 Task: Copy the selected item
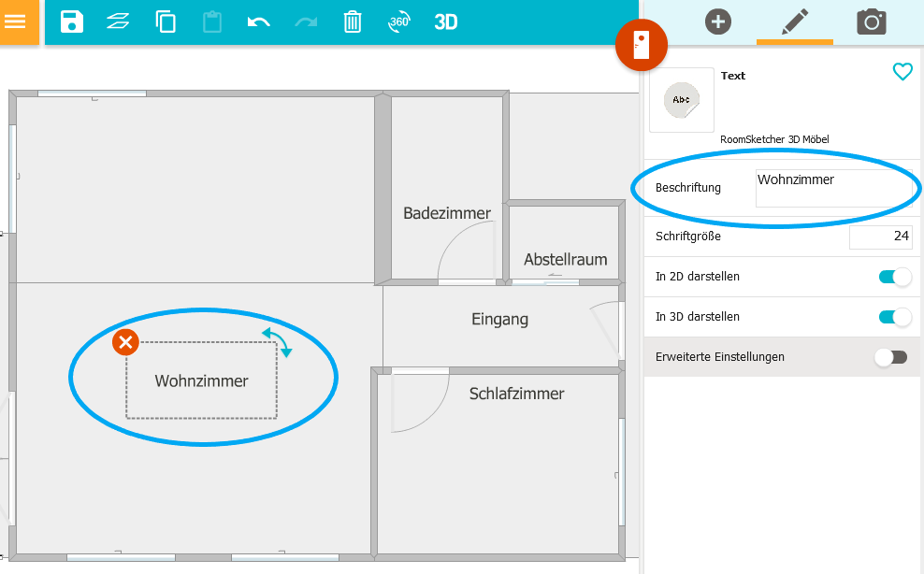tap(166, 22)
